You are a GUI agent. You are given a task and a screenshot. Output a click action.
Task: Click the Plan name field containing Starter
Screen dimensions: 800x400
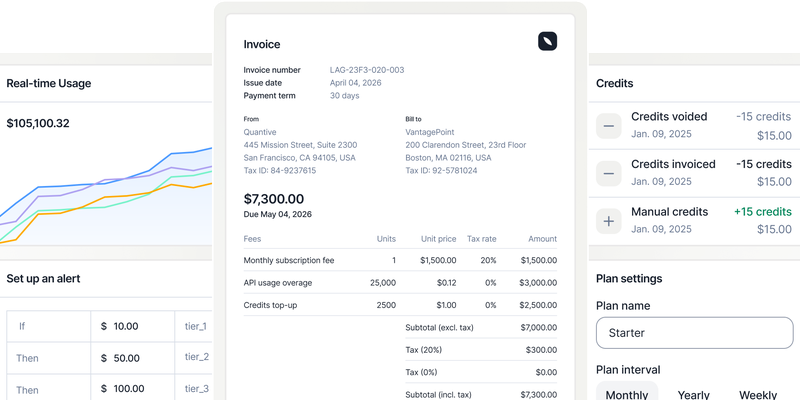(694, 333)
